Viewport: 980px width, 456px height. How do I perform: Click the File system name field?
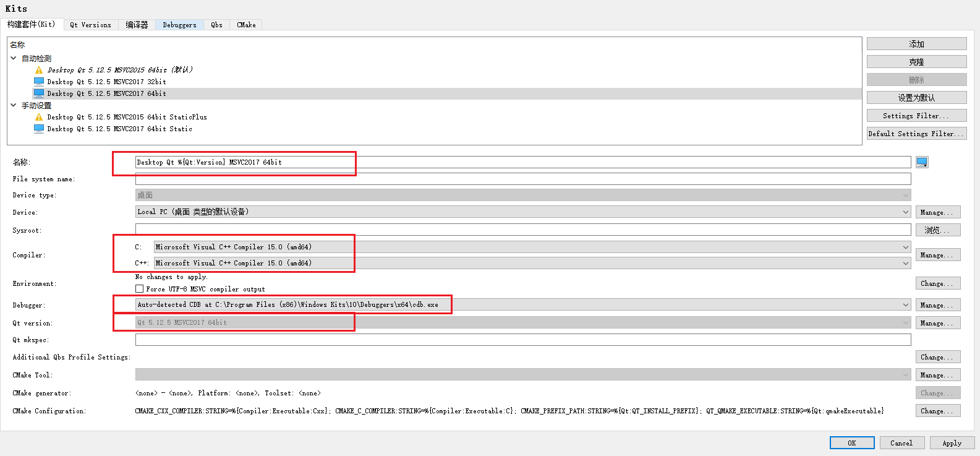pyautogui.click(x=523, y=179)
